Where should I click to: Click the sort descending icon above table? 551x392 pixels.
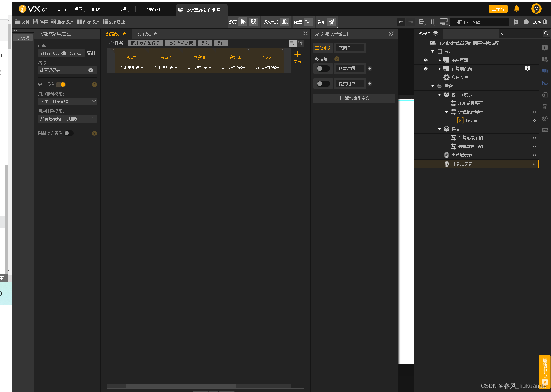292,43
